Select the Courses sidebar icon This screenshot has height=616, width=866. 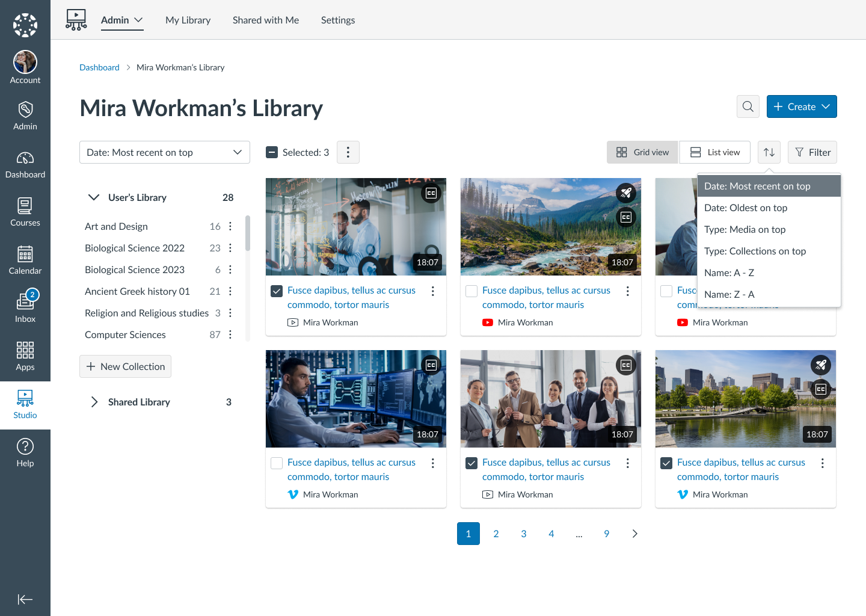[x=25, y=211]
